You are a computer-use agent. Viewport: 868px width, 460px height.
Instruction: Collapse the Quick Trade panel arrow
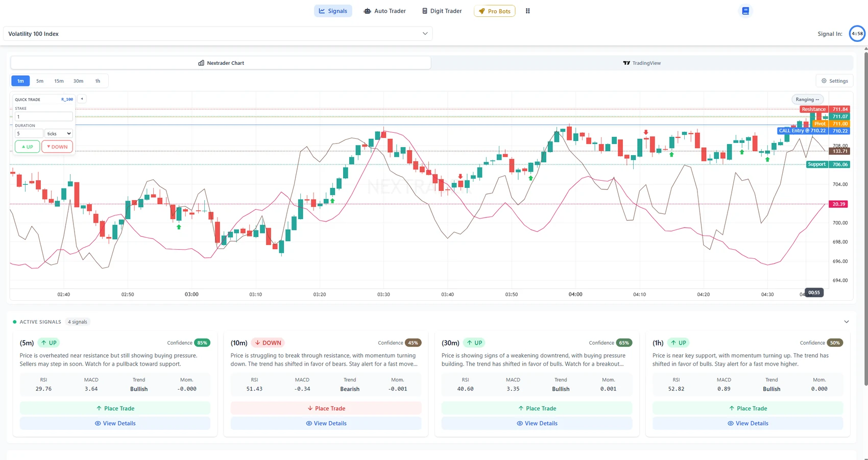click(82, 99)
